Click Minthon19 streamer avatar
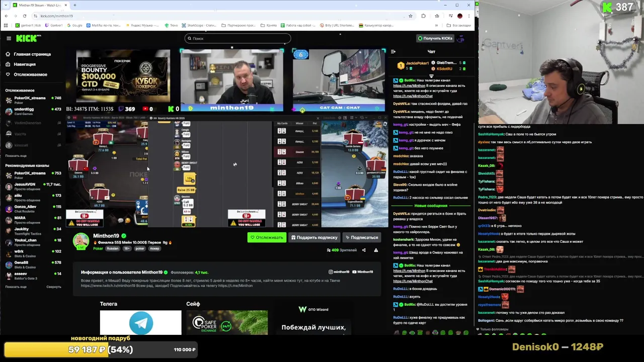This screenshot has height=362, width=644. [x=80, y=241]
